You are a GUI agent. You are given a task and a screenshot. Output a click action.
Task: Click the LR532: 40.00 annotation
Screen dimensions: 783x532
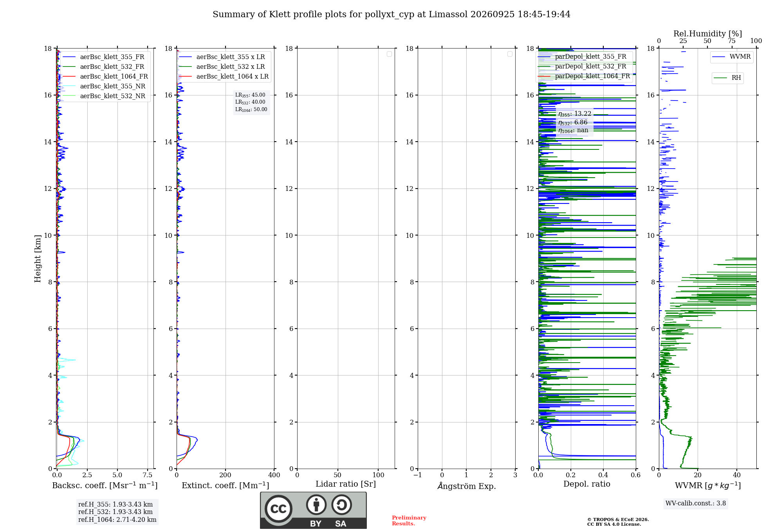point(250,102)
